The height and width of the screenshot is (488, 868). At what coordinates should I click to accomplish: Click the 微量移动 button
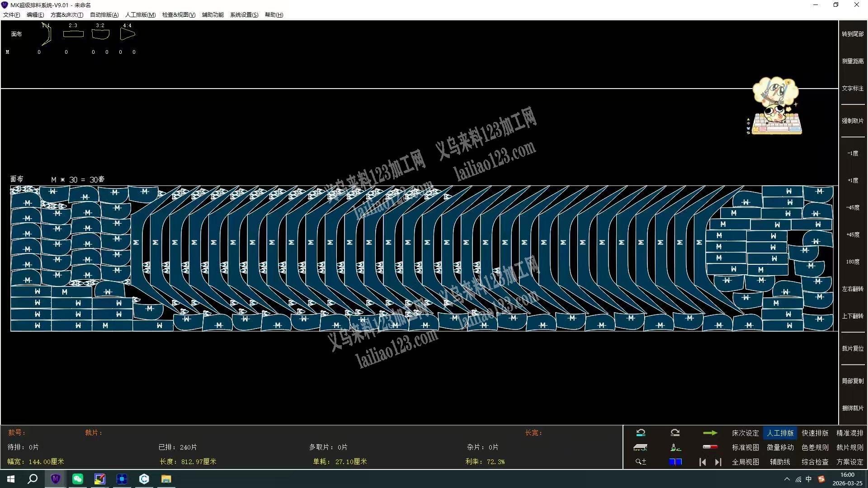click(780, 447)
